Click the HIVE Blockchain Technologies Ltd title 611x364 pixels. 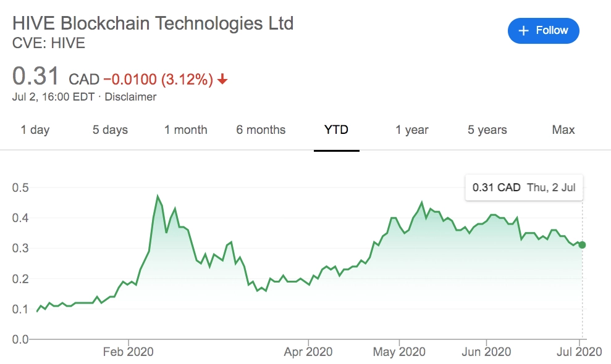click(x=153, y=23)
